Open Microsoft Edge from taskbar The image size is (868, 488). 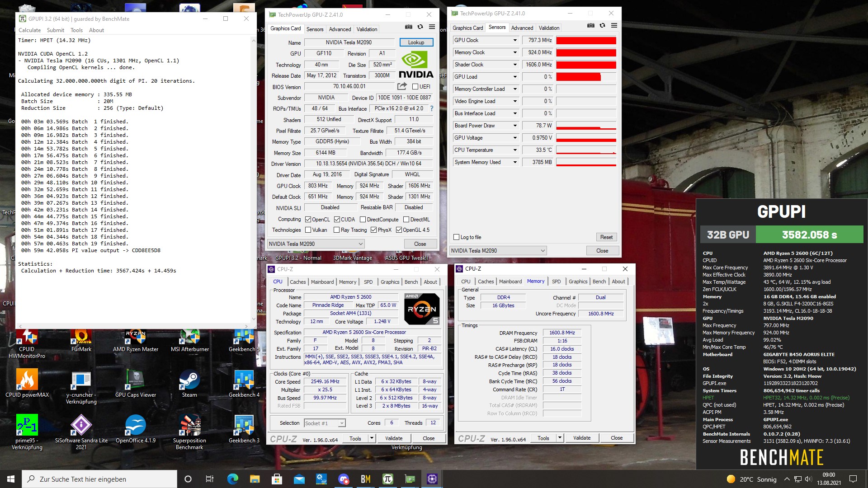[232, 479]
